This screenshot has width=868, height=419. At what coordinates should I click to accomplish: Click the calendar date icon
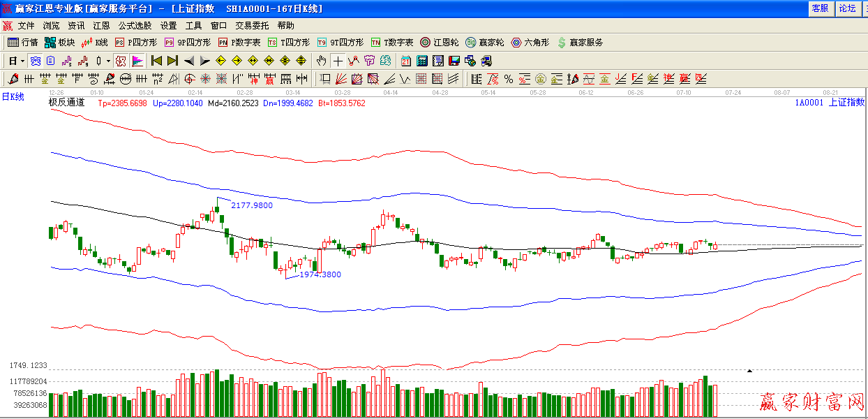[x=406, y=61]
